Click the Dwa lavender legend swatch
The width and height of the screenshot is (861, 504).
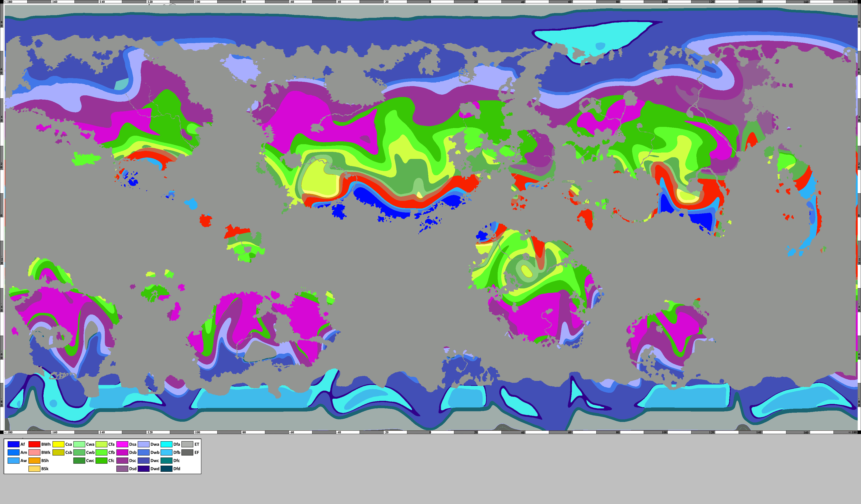pos(143,444)
